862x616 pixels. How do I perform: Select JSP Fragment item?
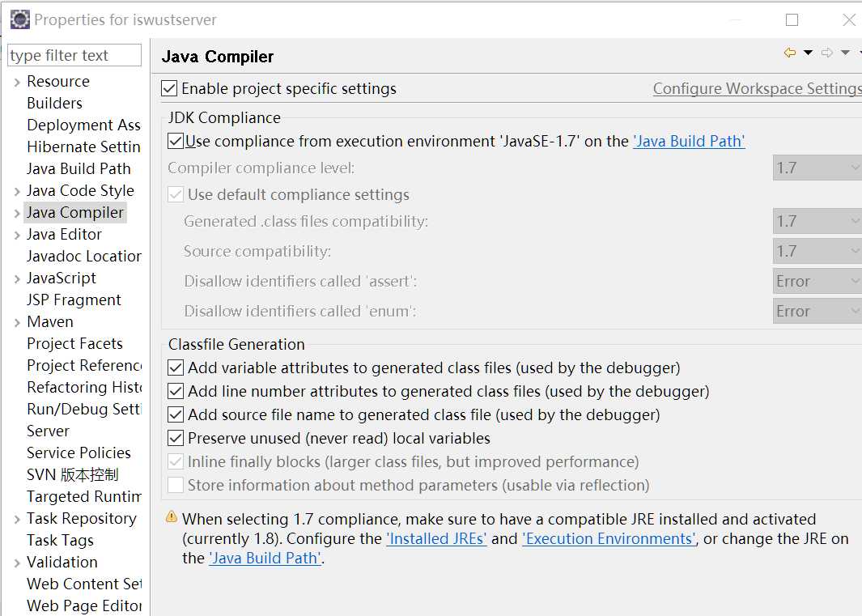coord(74,300)
